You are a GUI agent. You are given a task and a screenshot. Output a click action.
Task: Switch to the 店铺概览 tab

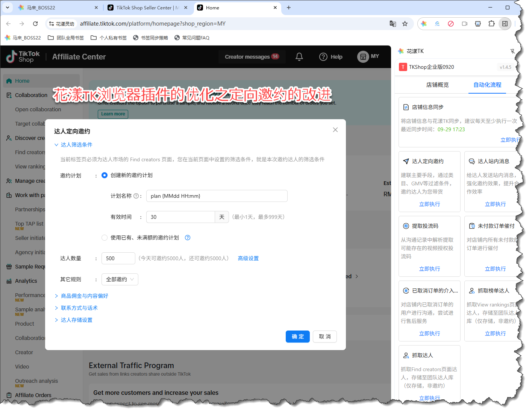tap(437, 85)
